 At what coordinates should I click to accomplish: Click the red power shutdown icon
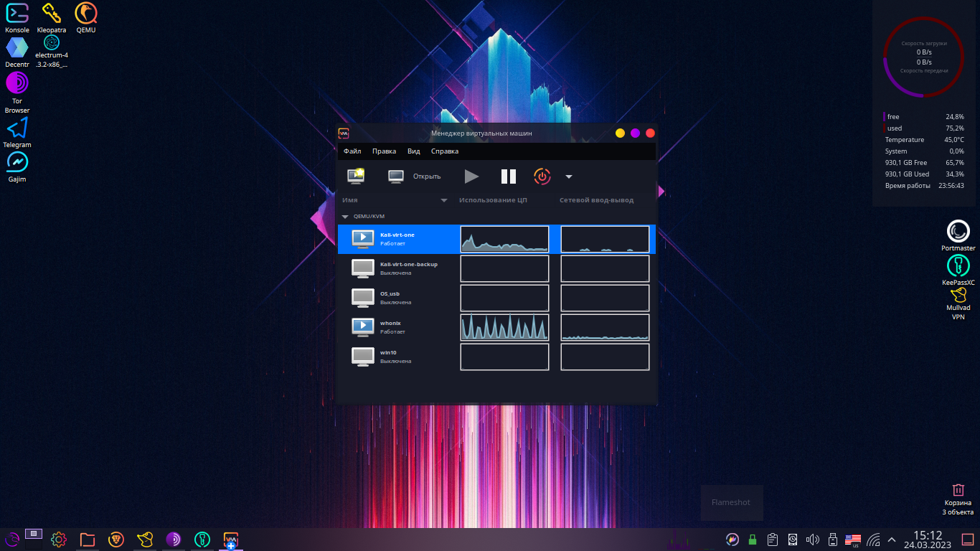tap(542, 176)
